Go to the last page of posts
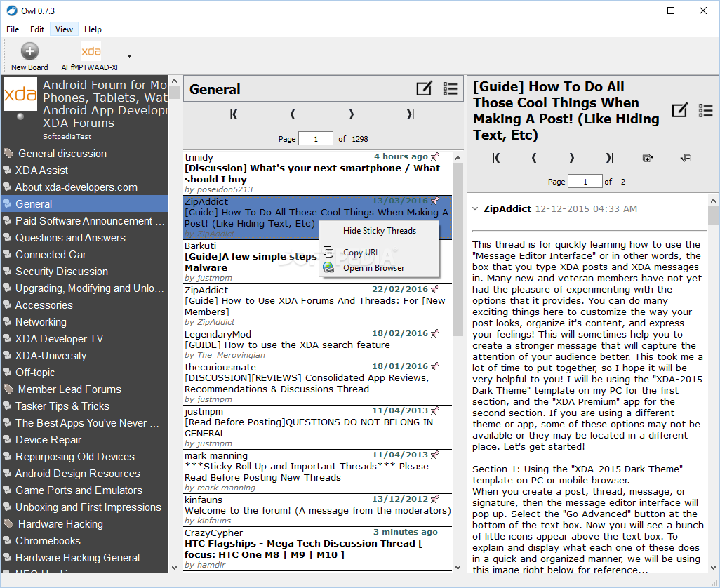720x588 pixels. pyautogui.click(x=609, y=158)
